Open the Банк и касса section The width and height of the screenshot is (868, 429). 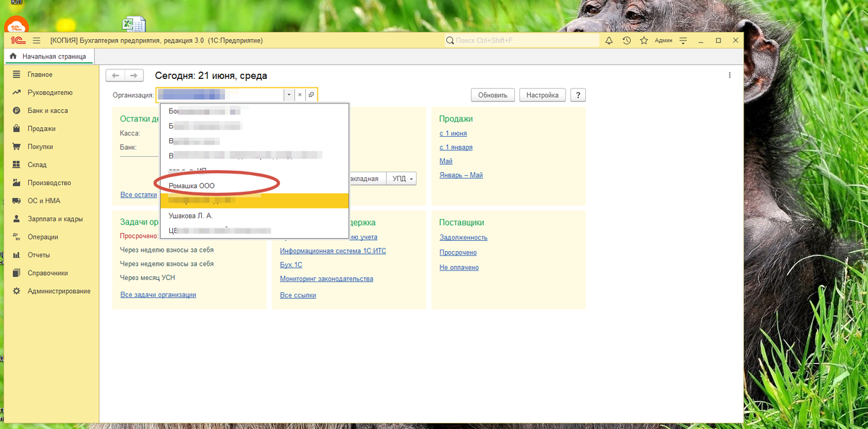coord(48,111)
